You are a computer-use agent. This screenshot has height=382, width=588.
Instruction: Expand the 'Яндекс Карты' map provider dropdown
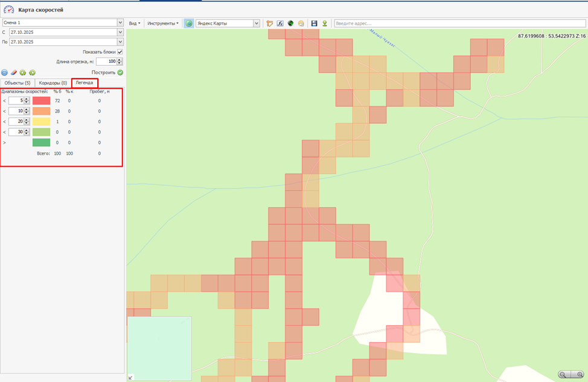tap(257, 23)
